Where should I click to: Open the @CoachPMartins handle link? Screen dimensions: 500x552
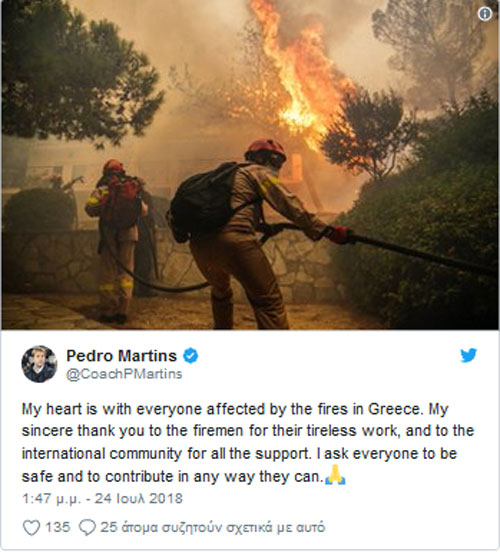coord(124,374)
